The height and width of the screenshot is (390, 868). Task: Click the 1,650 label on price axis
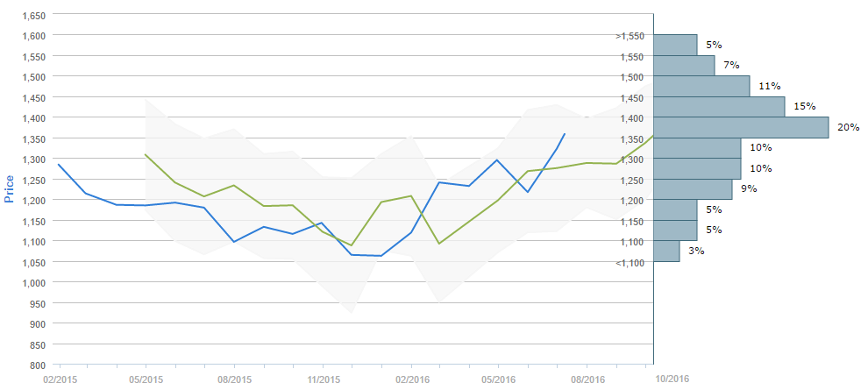click(32, 16)
